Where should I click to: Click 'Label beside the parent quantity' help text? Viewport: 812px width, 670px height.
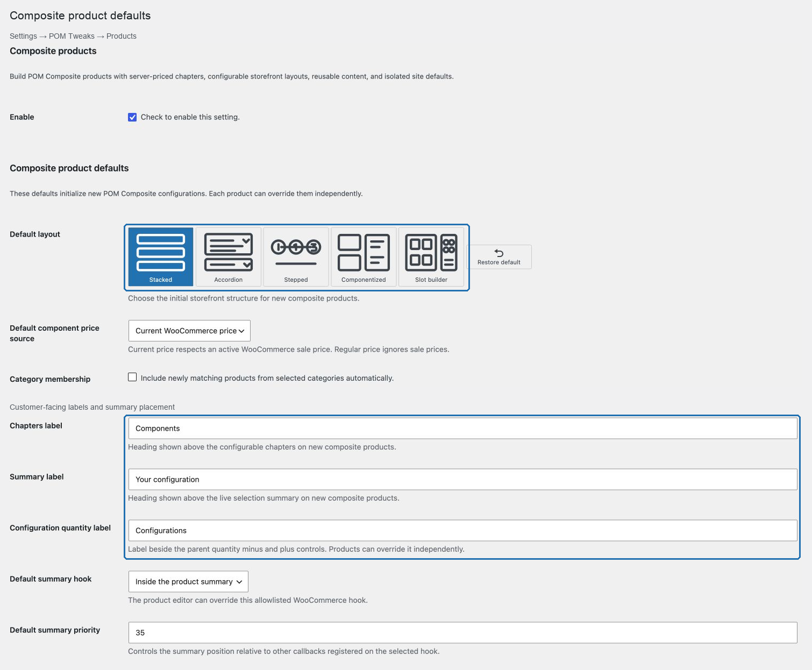click(296, 549)
